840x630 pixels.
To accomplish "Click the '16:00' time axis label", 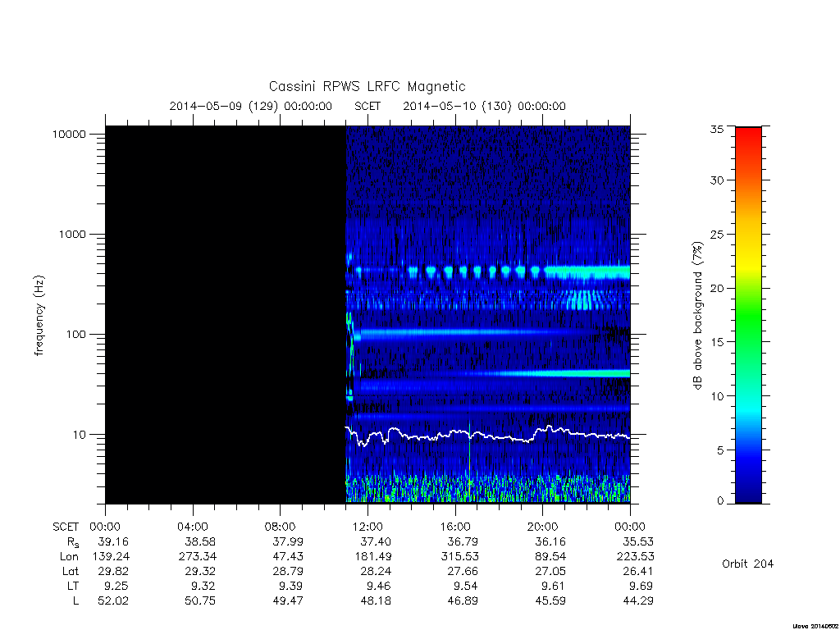I will click(x=455, y=527).
